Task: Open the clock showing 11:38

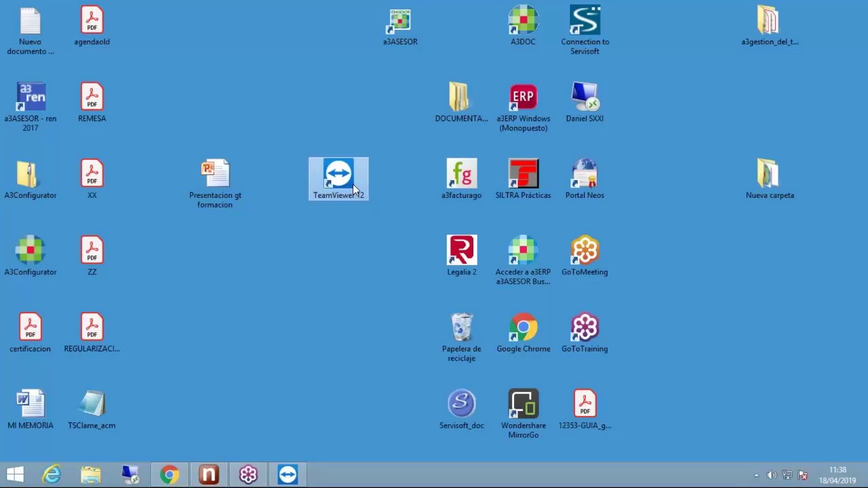Action: [837, 475]
